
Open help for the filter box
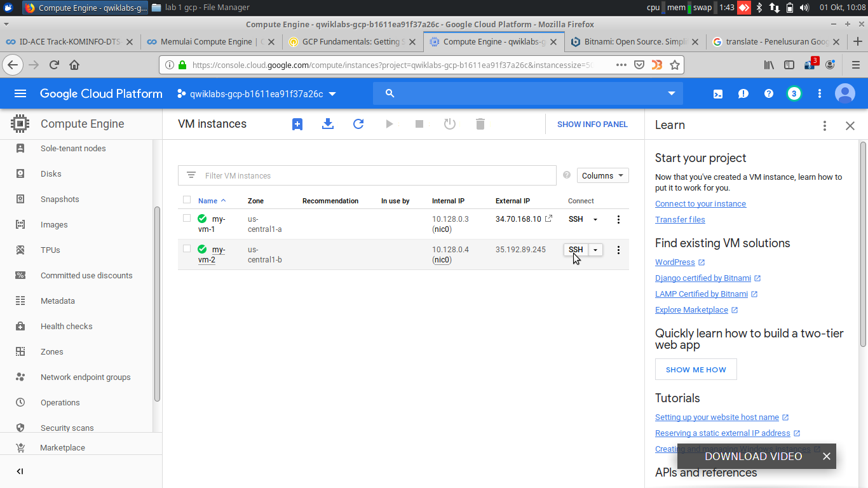567,175
